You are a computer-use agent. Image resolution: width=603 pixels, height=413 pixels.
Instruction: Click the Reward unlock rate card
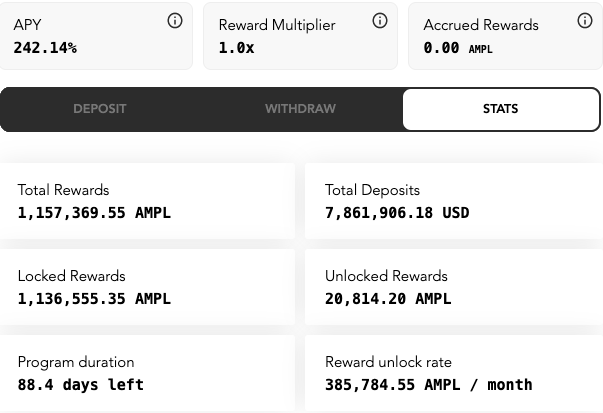[454, 373]
